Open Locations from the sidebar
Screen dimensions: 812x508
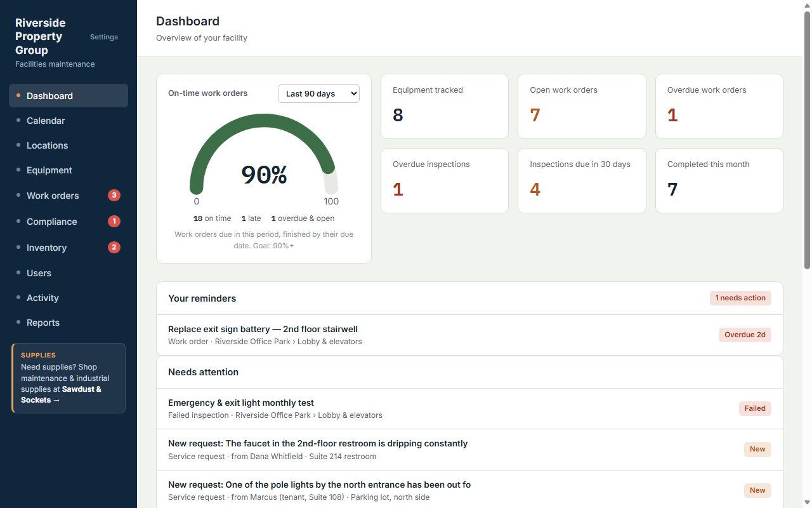(x=69, y=145)
